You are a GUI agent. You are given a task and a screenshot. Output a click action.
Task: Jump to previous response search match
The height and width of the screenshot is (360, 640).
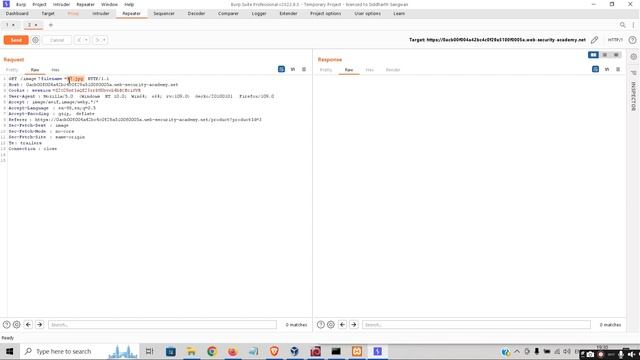(342, 324)
